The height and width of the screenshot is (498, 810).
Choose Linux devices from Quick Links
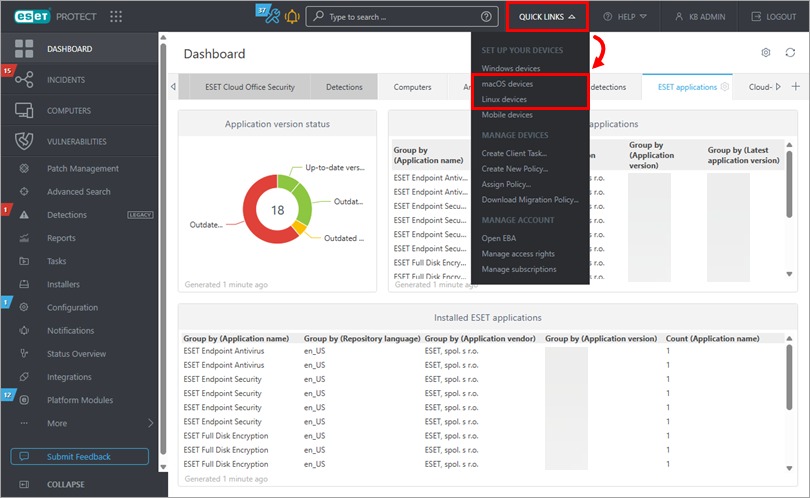click(504, 100)
